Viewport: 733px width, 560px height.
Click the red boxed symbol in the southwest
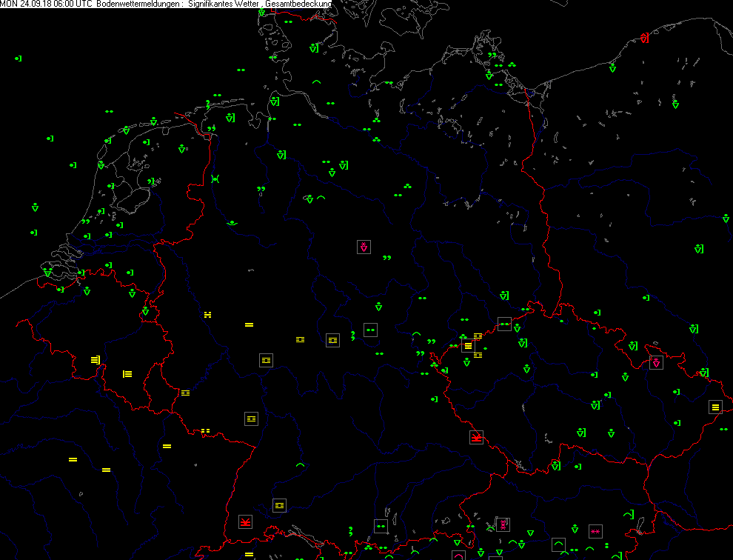point(246,521)
